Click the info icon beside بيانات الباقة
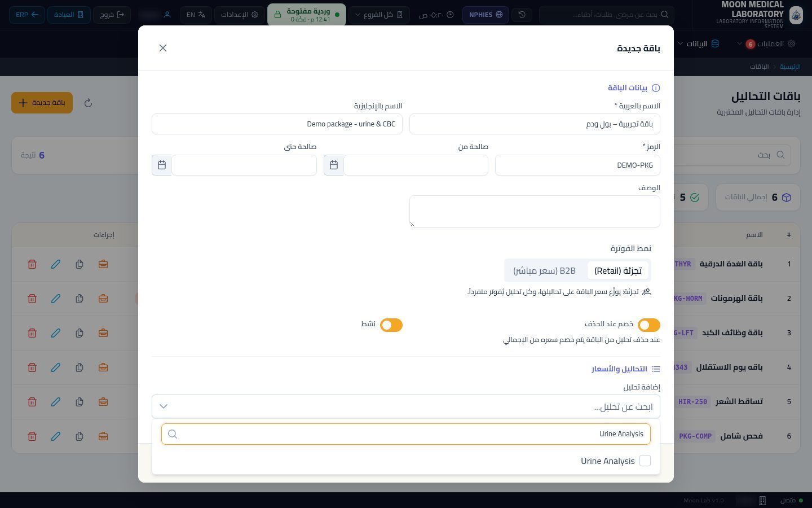The image size is (812, 508). pos(656,88)
